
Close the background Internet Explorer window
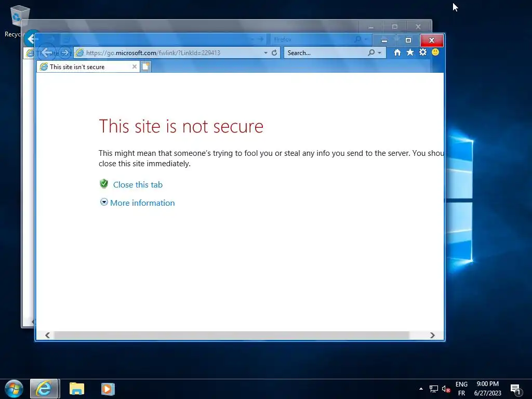(x=418, y=26)
